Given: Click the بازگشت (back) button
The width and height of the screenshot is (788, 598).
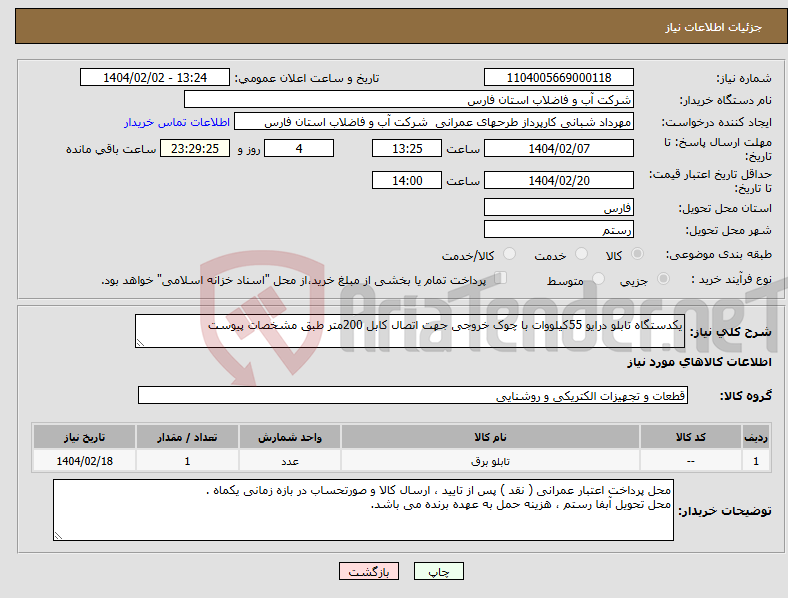Looking at the screenshot, I should point(369,571).
